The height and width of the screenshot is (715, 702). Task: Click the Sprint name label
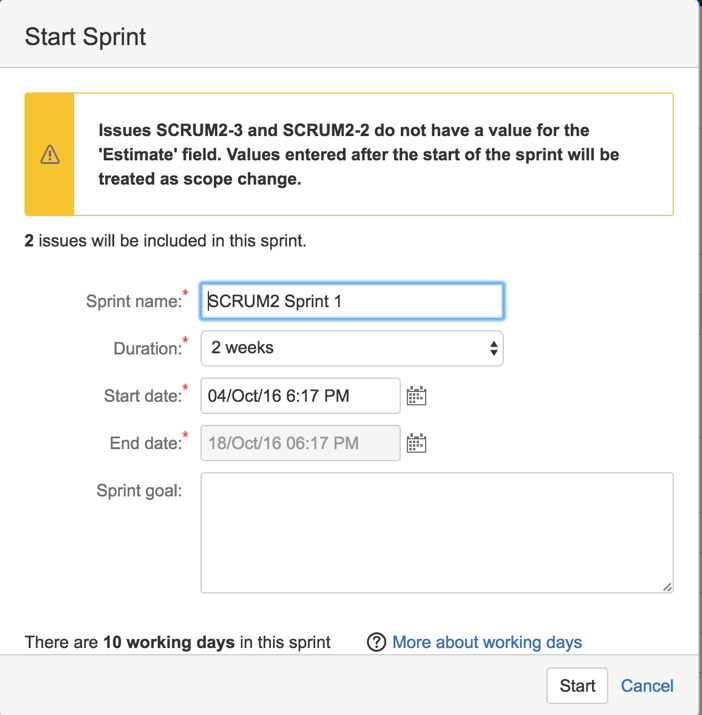point(134,301)
